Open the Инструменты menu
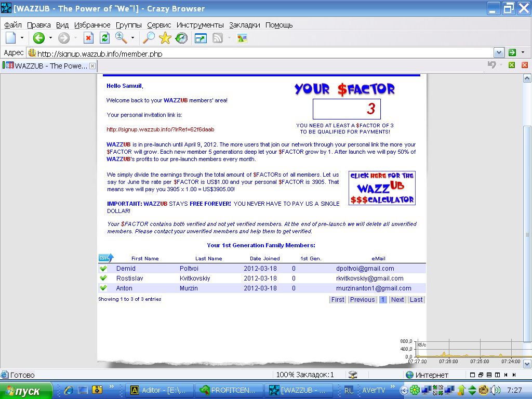 tap(200, 25)
